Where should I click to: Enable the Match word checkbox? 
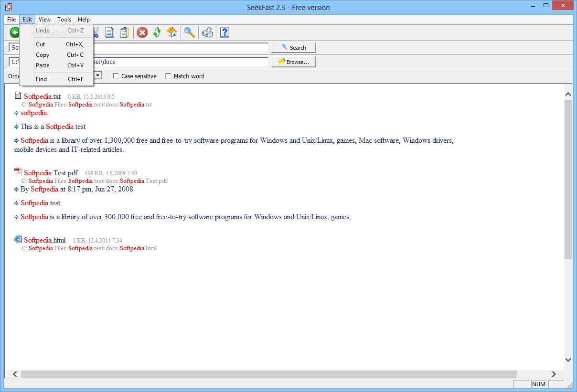click(168, 76)
